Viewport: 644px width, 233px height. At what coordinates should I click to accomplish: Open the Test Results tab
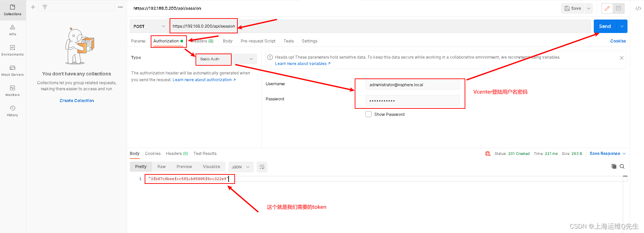pos(205,154)
